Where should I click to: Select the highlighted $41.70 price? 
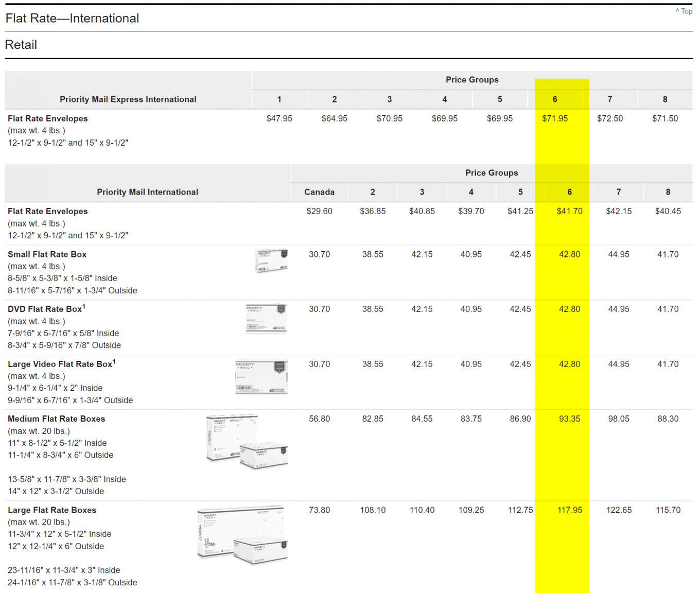(570, 211)
